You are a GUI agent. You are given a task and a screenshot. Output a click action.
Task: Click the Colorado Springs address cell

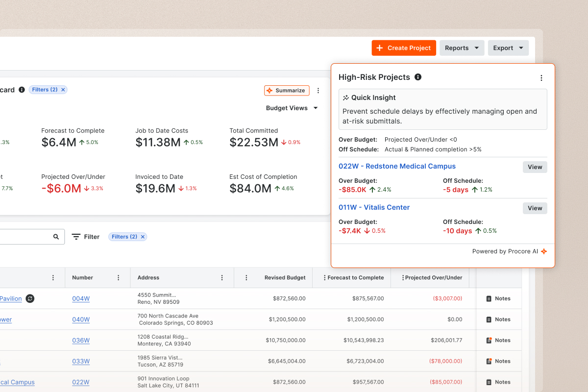(175, 319)
